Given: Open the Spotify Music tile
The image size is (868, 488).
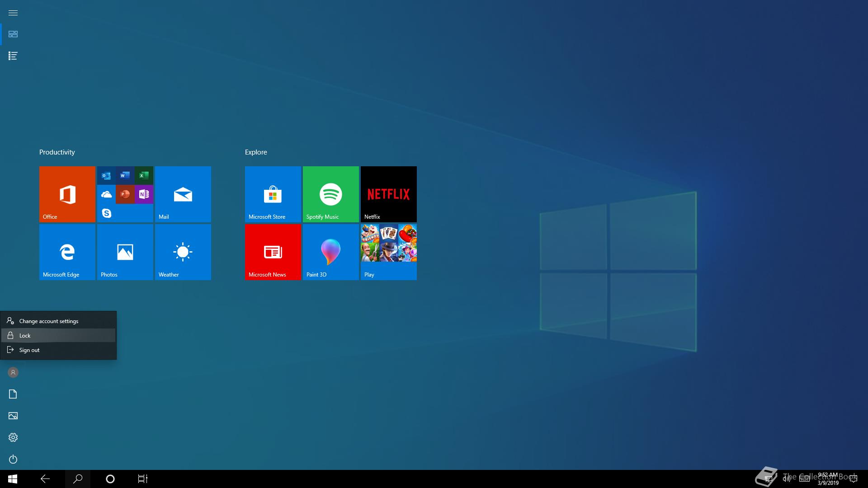Looking at the screenshot, I should [331, 194].
